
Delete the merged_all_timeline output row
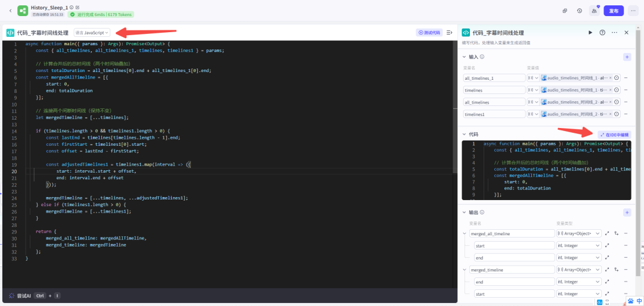click(626, 233)
